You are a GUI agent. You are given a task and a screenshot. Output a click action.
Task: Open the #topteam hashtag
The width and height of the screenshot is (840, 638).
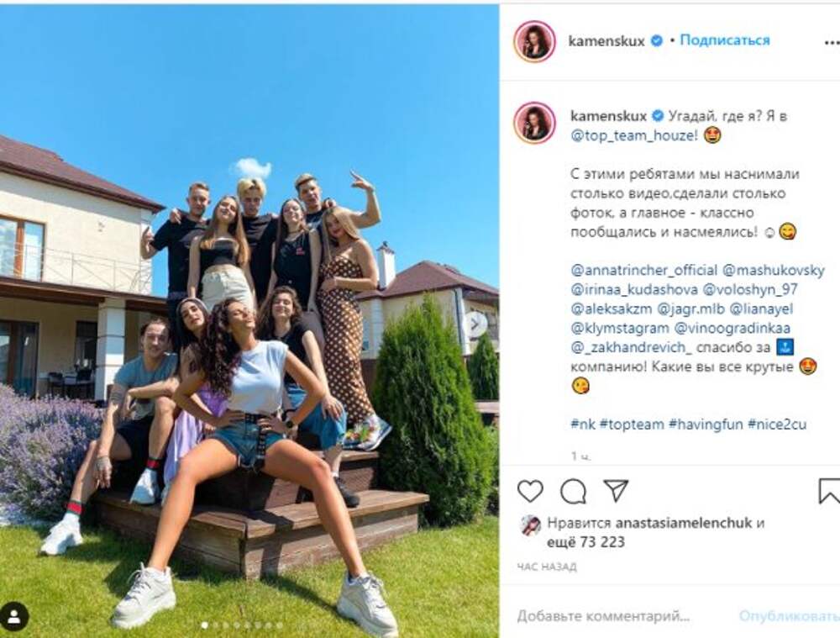coord(632,424)
